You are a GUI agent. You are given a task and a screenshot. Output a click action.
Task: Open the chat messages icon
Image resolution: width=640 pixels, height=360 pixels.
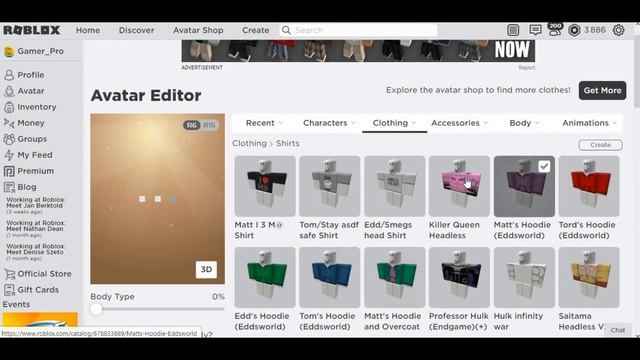[535, 30]
